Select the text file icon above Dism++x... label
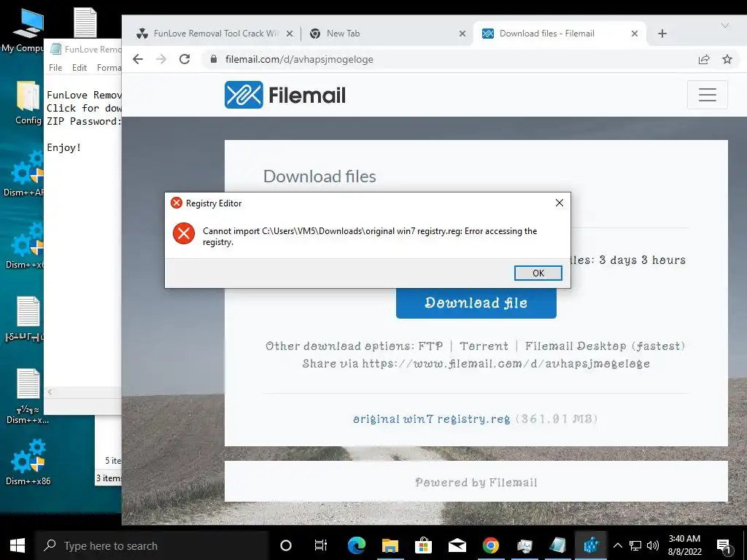Viewport: 747px width, 560px height. (28, 384)
